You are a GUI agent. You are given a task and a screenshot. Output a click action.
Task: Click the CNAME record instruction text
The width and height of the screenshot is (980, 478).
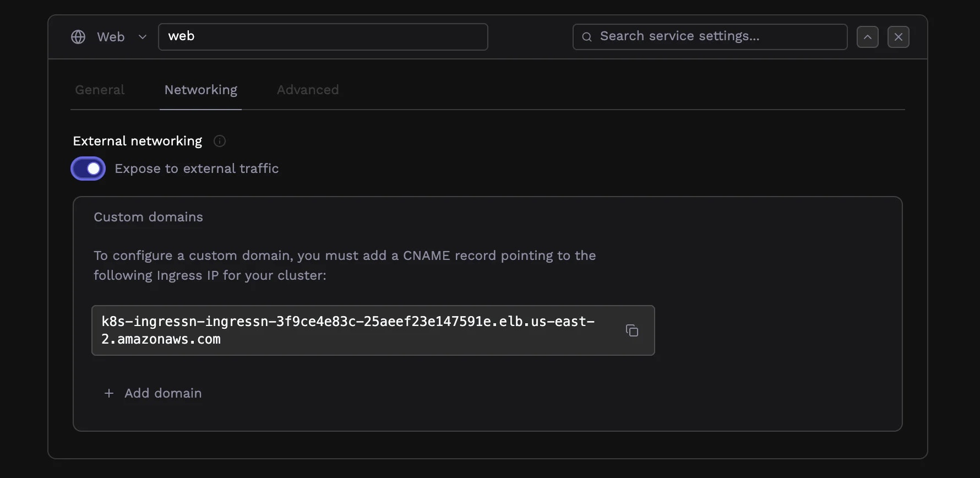coord(345,265)
